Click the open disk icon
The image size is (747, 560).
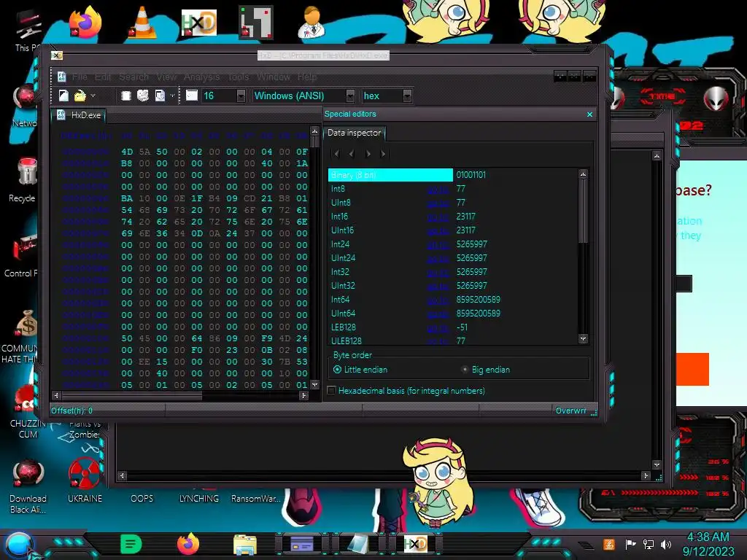[x=143, y=96]
